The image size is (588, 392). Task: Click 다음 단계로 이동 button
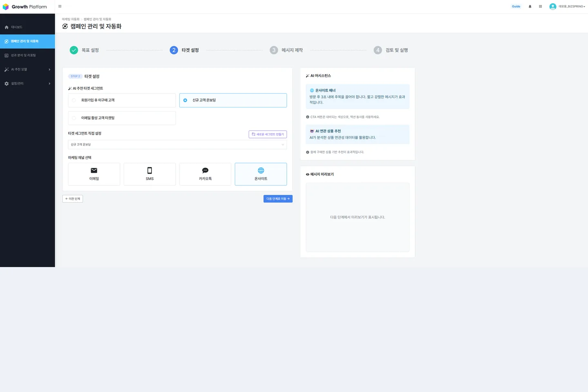click(x=278, y=199)
